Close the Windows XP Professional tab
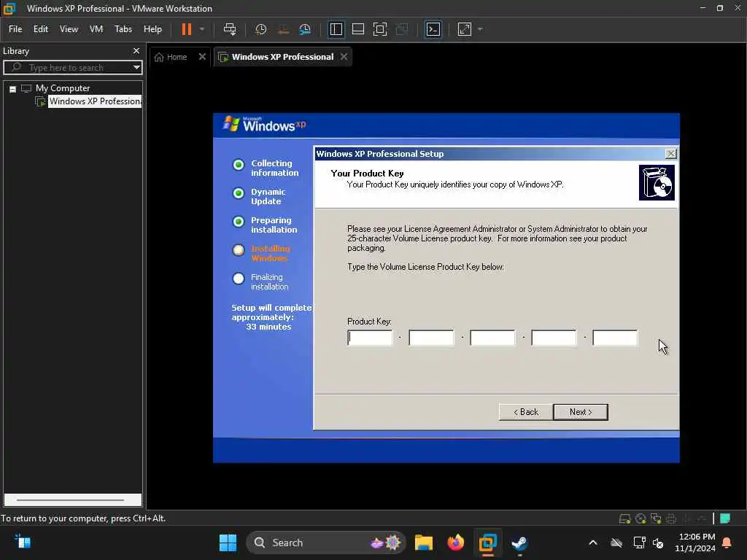 coord(344,57)
